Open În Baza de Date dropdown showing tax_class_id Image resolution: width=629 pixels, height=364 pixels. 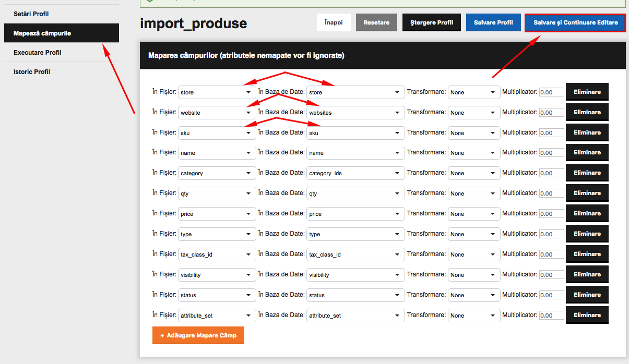(x=355, y=254)
